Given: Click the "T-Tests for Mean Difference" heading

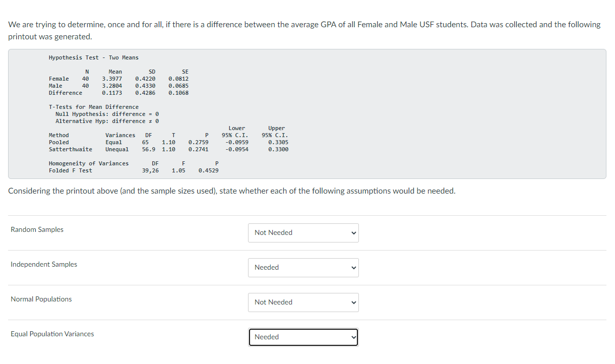Looking at the screenshot, I should tap(93, 107).
